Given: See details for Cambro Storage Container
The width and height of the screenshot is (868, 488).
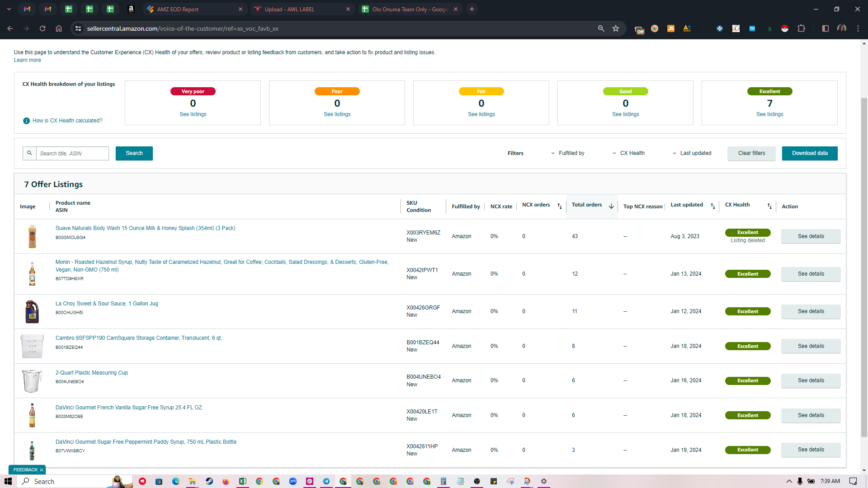Looking at the screenshot, I should (811, 346).
